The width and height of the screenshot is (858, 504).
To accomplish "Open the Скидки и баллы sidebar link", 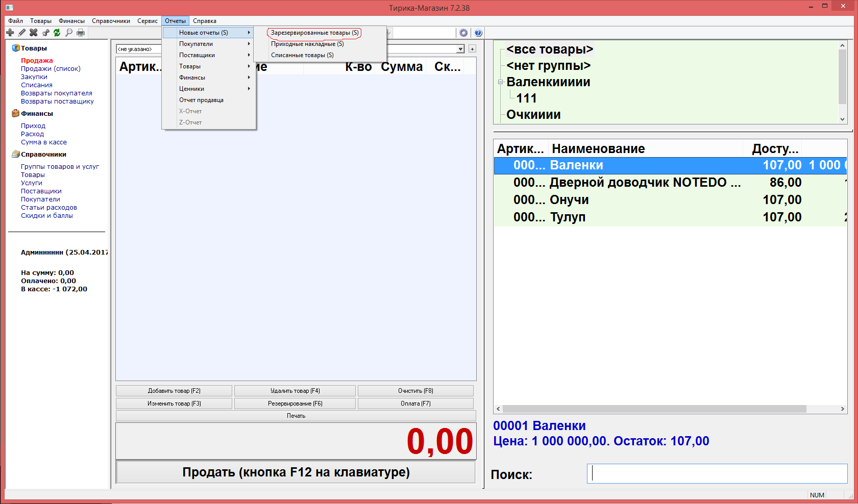I will click(x=47, y=216).
